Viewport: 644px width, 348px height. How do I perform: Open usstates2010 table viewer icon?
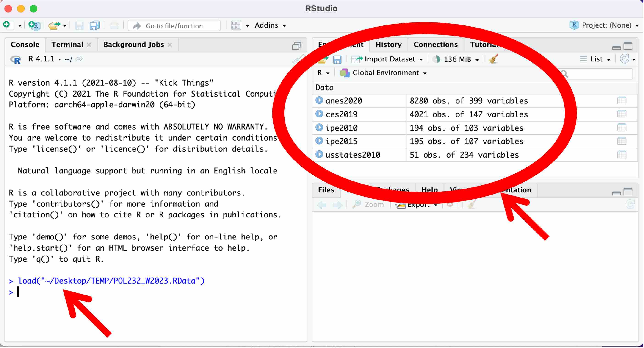tap(622, 155)
